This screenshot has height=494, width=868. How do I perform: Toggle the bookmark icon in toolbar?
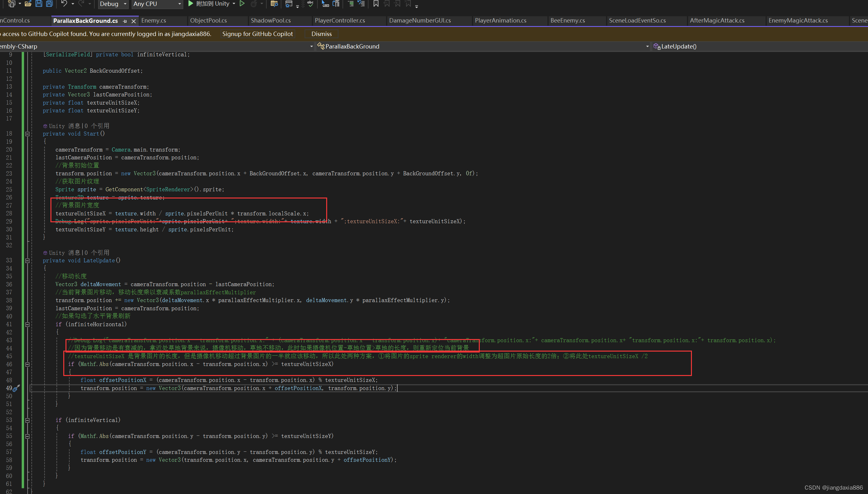376,4
